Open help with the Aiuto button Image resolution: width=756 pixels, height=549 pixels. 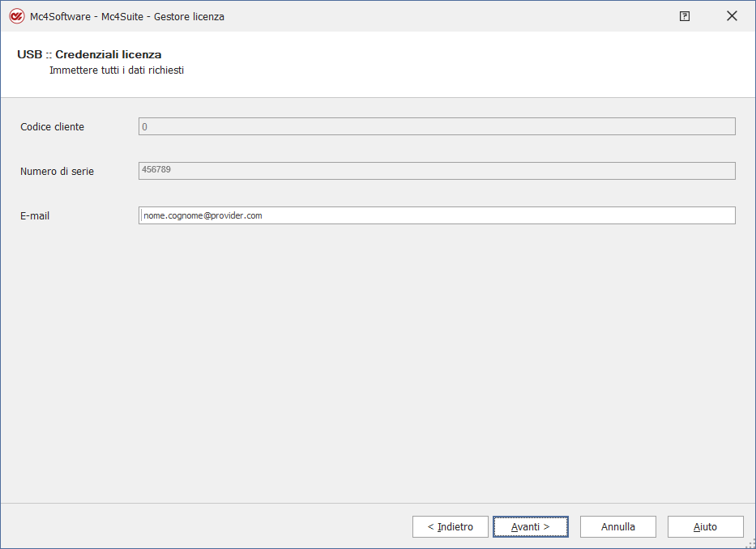click(705, 526)
